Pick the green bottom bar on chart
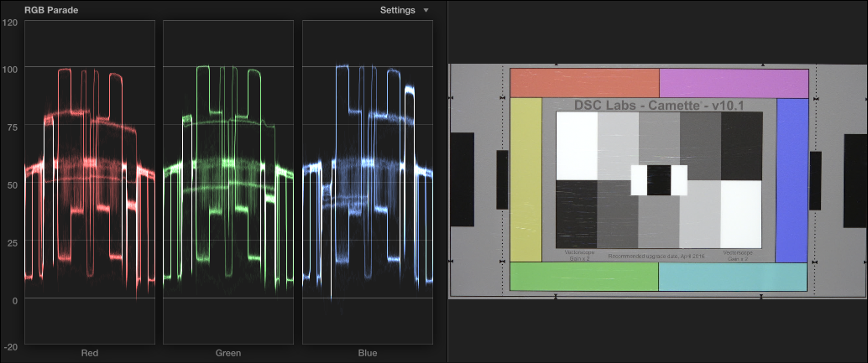 coord(583,277)
